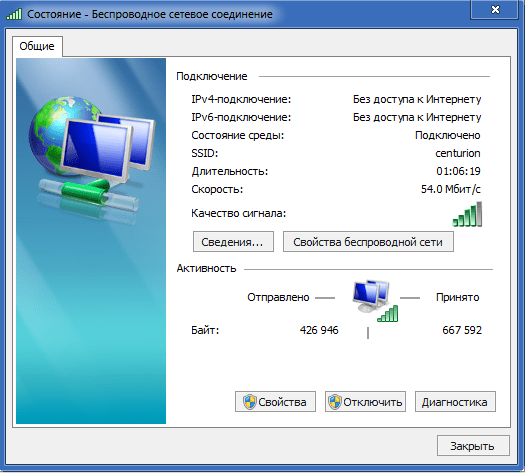The width and height of the screenshot is (525, 473).
Task: Click the received bytes value 667 592
Action: (x=462, y=330)
